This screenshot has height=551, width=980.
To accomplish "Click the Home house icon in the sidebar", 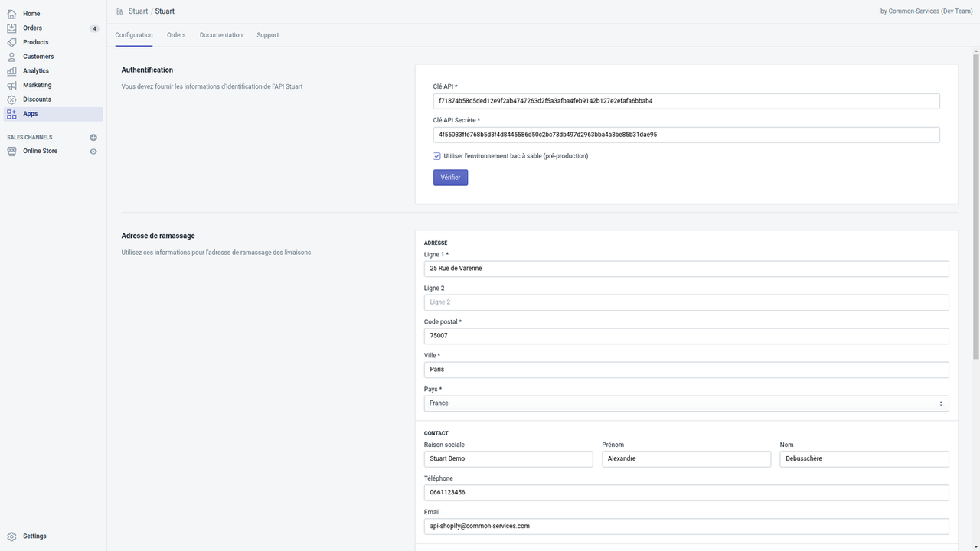I will point(11,14).
